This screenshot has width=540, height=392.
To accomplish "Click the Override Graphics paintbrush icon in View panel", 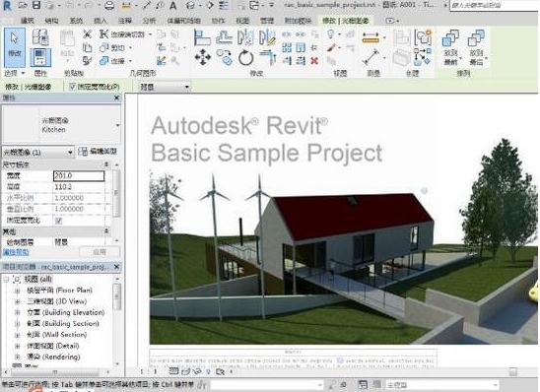I will [x=331, y=47].
